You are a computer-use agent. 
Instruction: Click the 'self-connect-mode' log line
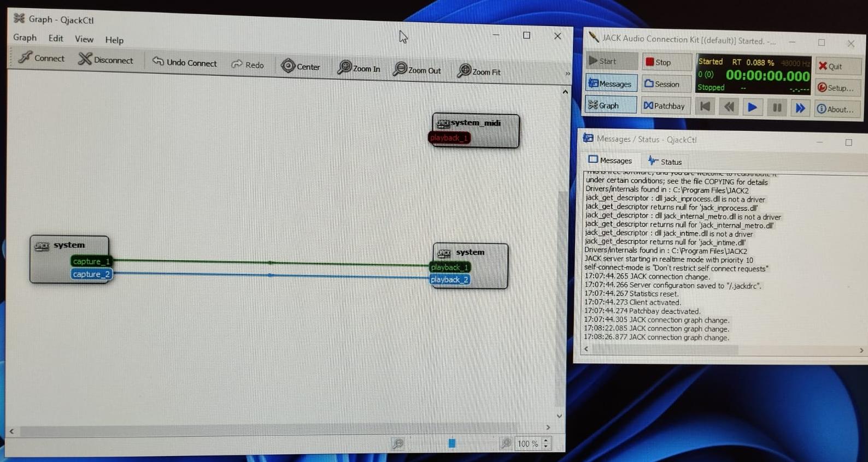(x=676, y=268)
